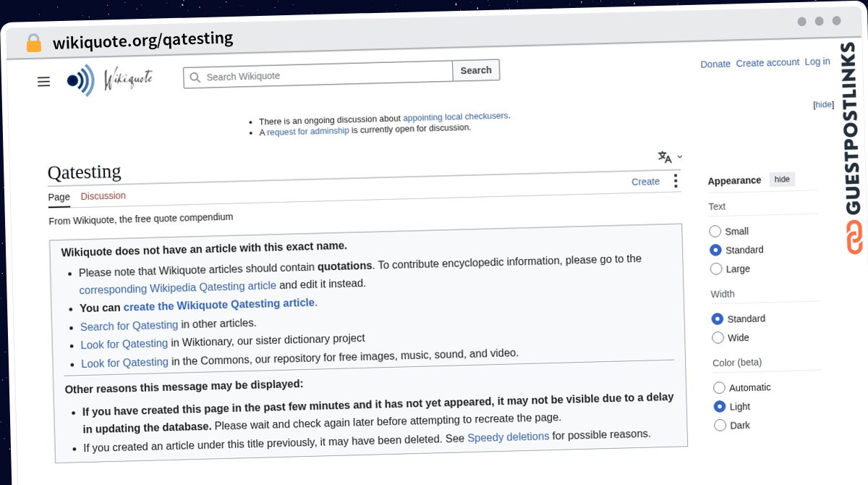
Task: Click 'Other reasons this message may be displayed'
Action: coord(184,386)
